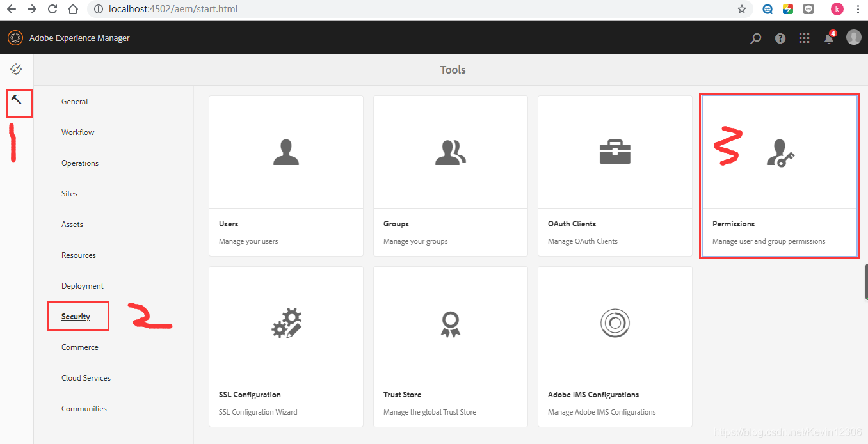Reload the page with browser refresh icon
Viewport: 868px width, 444px height.
pyautogui.click(x=52, y=9)
